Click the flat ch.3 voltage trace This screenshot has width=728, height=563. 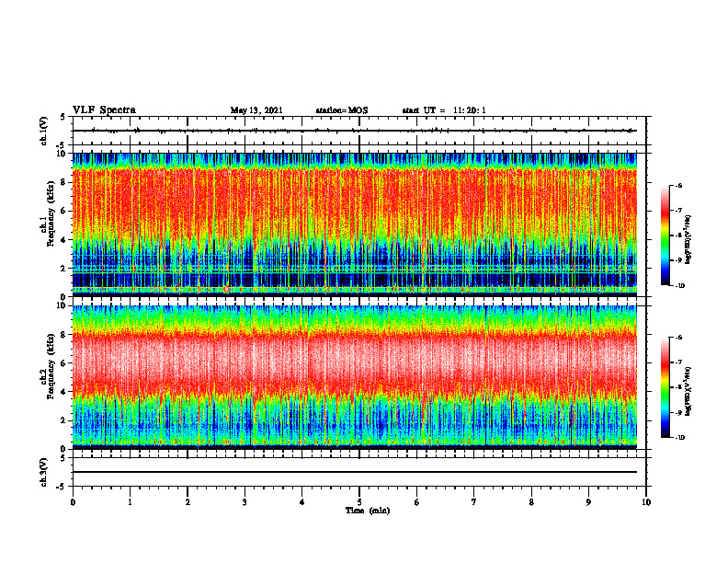click(355, 472)
